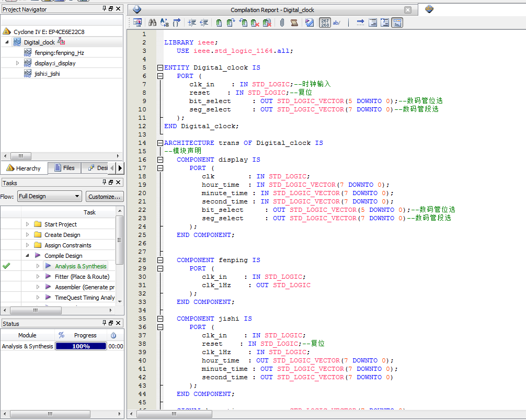Click the Find binoculars icon

point(152,22)
